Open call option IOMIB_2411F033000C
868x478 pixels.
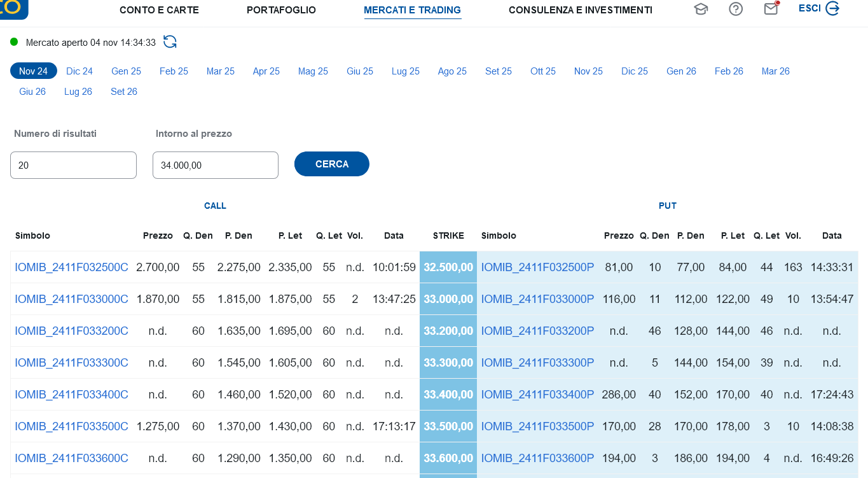(x=72, y=299)
